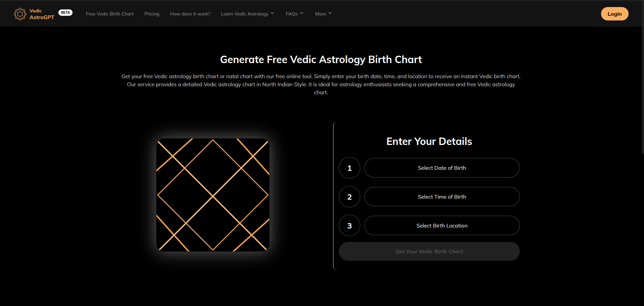The width and height of the screenshot is (644, 306).
Task: Open the Select Birth Location field
Action: point(442,225)
